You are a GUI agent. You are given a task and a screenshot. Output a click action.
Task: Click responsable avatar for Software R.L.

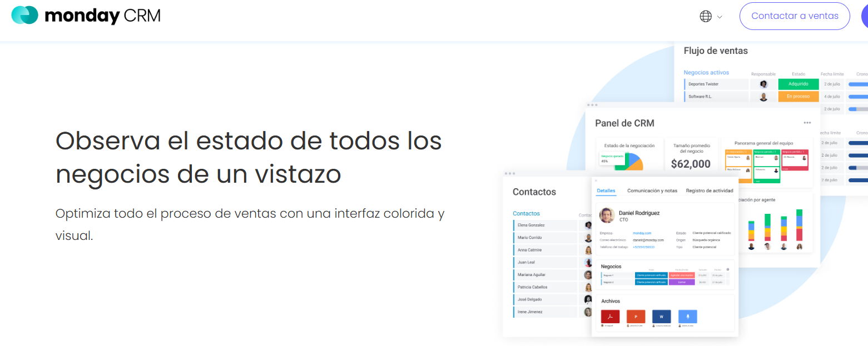click(x=763, y=97)
